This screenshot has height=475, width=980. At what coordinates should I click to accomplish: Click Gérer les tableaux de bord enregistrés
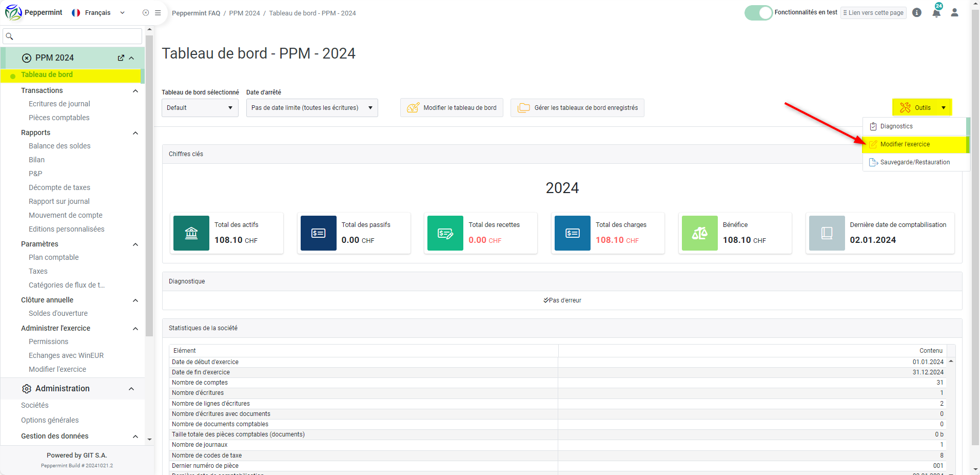click(x=577, y=108)
